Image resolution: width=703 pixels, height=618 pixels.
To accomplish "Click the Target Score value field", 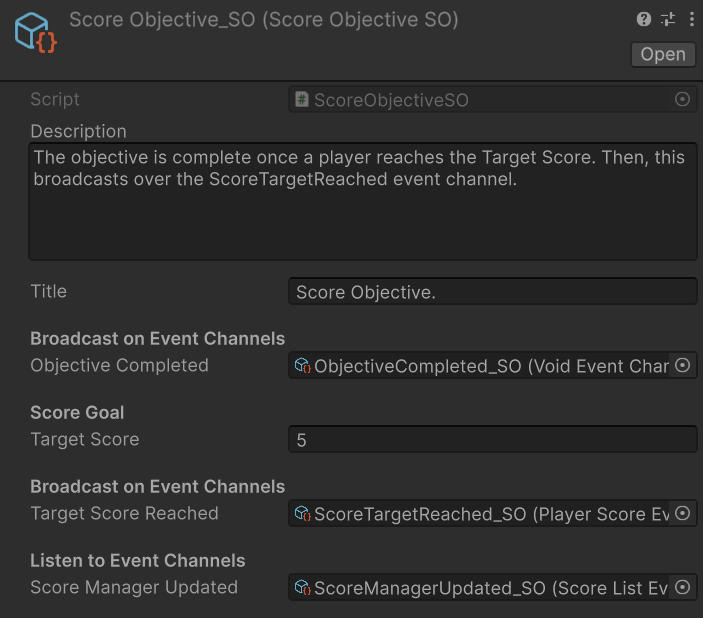I will [492, 440].
